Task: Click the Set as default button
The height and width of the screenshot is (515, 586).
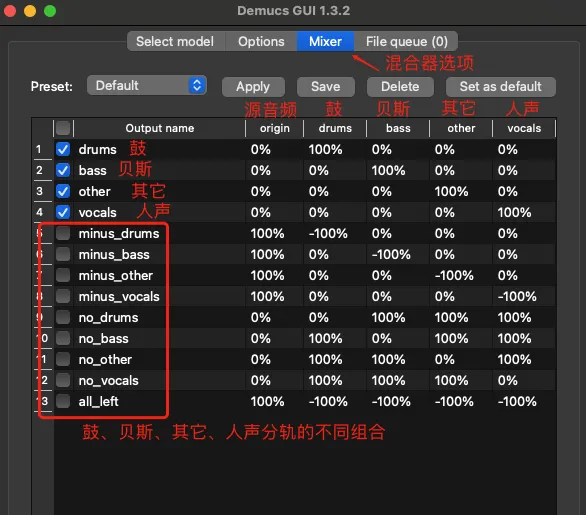Action: (x=500, y=87)
